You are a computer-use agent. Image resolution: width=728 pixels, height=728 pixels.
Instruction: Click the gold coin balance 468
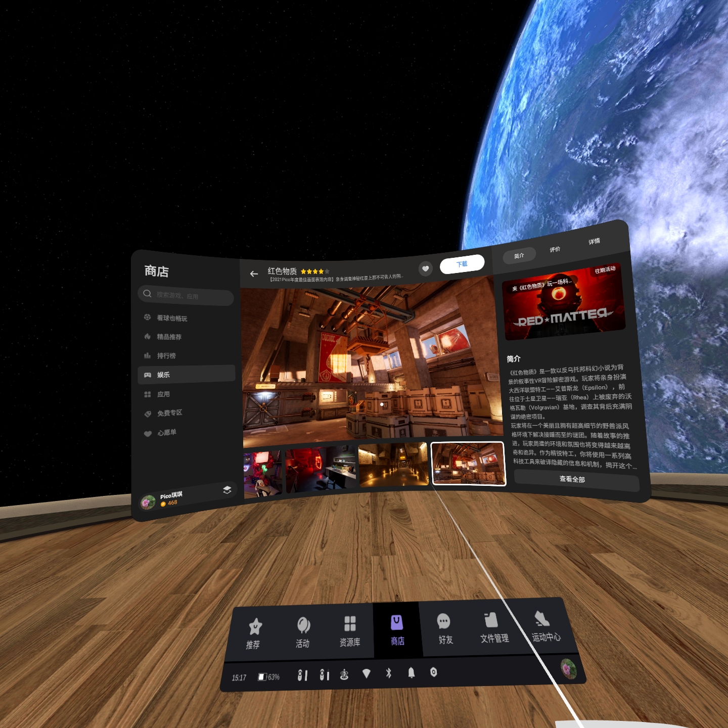coord(169,503)
